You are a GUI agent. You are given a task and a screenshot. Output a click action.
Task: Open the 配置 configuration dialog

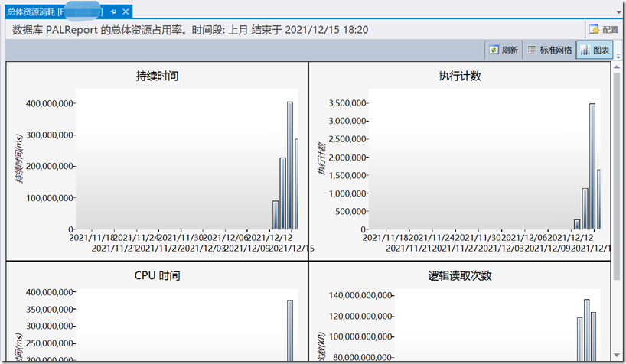(604, 30)
